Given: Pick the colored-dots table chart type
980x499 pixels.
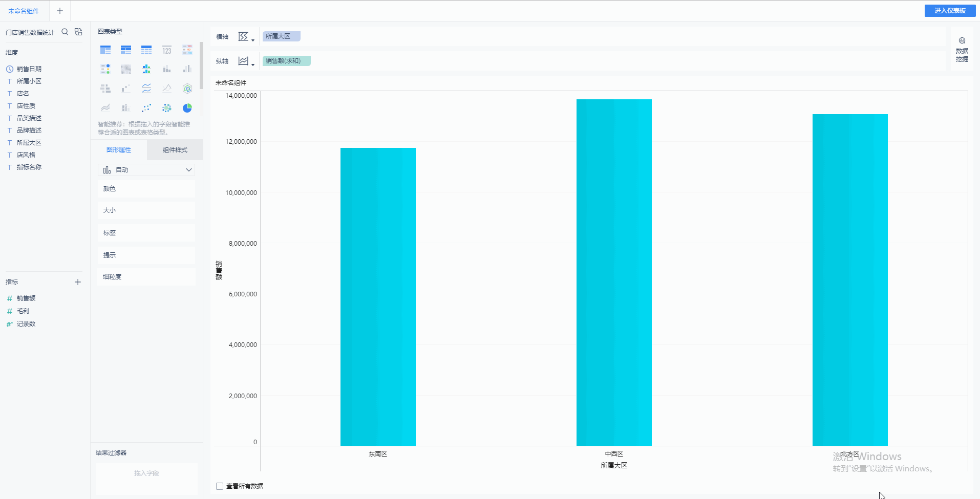Looking at the screenshot, I should click(105, 69).
